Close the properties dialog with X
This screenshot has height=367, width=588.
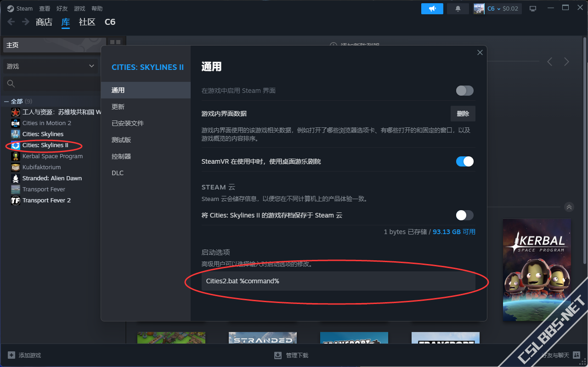pyautogui.click(x=480, y=52)
